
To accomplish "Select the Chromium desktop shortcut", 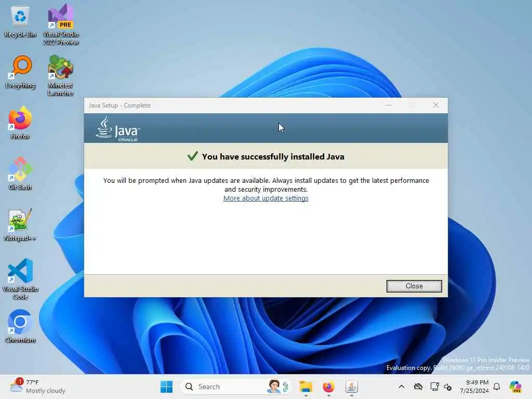I will point(20,326).
